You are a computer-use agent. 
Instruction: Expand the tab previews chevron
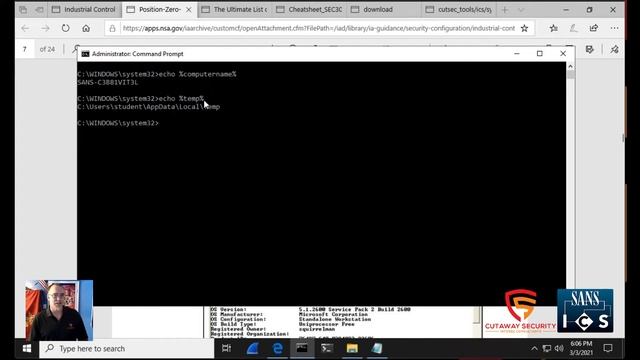(521, 10)
